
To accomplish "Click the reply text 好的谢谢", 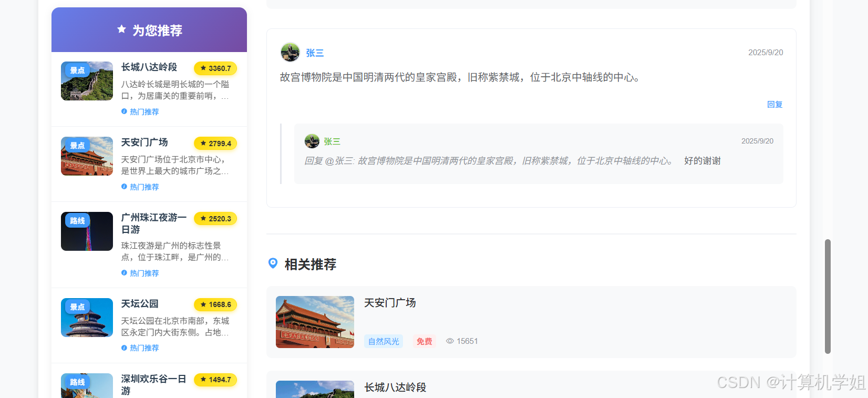I will click(702, 161).
